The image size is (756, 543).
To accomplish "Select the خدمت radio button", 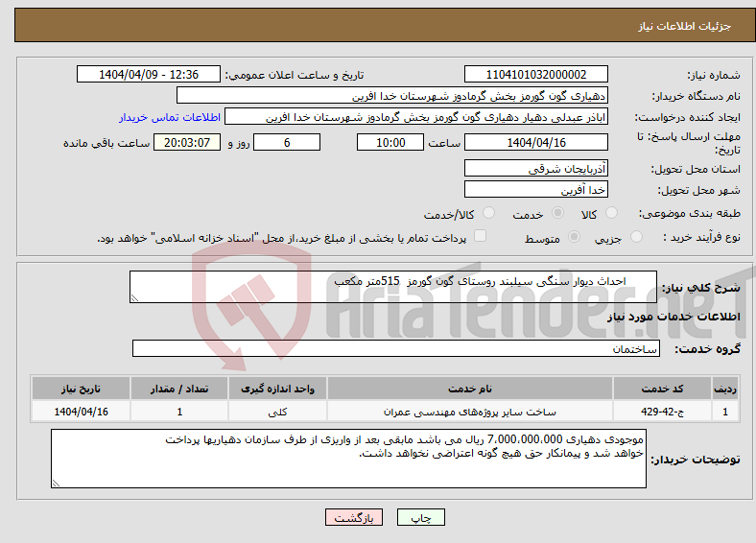I will click(x=557, y=213).
